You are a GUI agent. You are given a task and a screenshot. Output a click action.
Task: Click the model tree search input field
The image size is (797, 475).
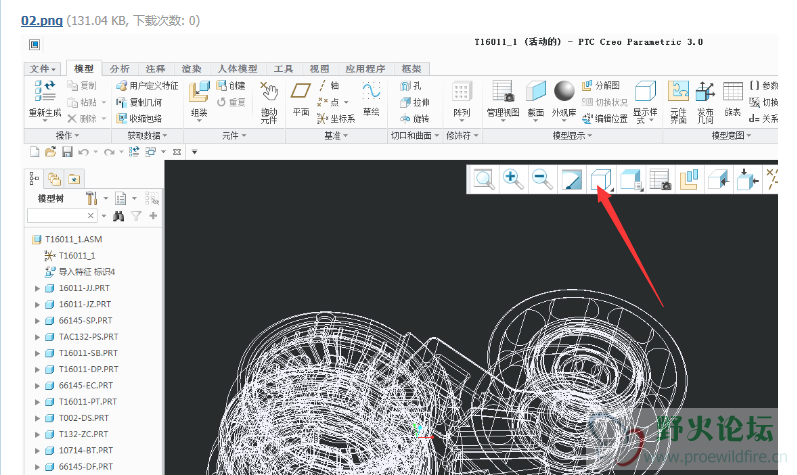click(61, 216)
